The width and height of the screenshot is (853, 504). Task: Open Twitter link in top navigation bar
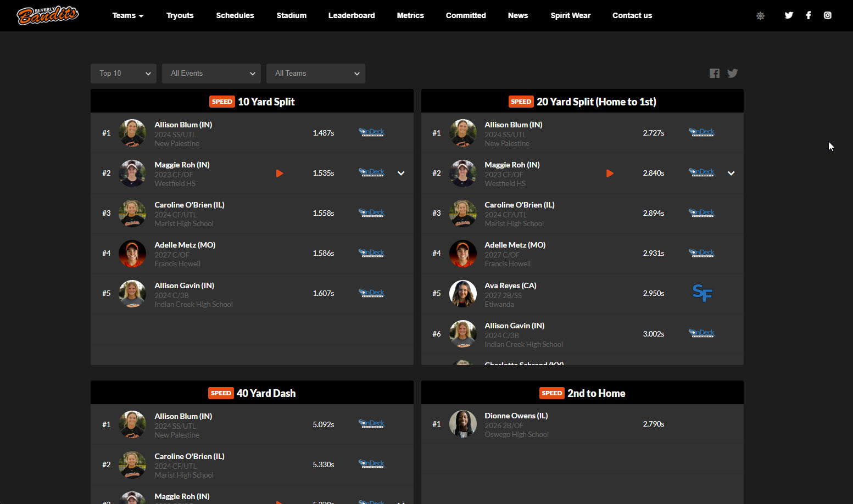(789, 15)
